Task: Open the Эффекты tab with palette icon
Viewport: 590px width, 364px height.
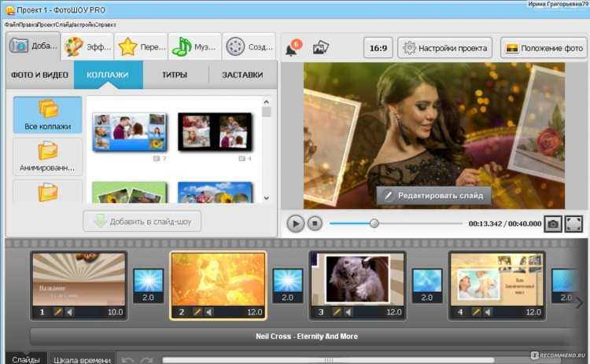Action: click(x=87, y=47)
